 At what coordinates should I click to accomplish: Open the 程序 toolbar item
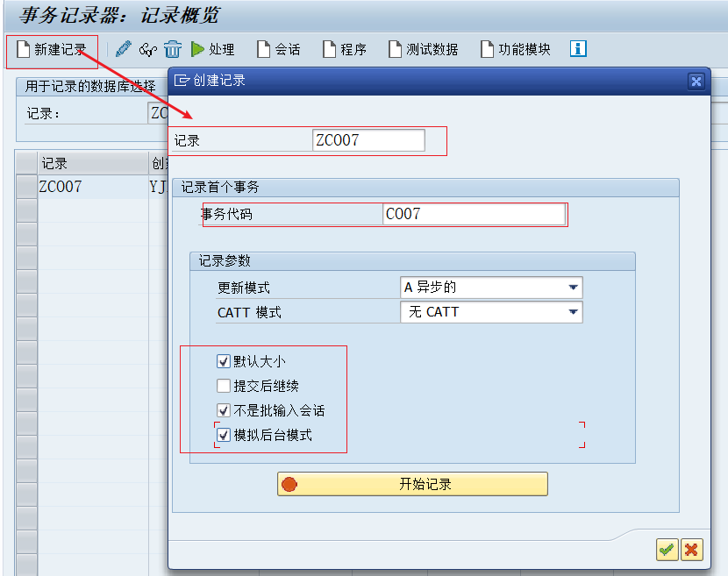point(345,49)
